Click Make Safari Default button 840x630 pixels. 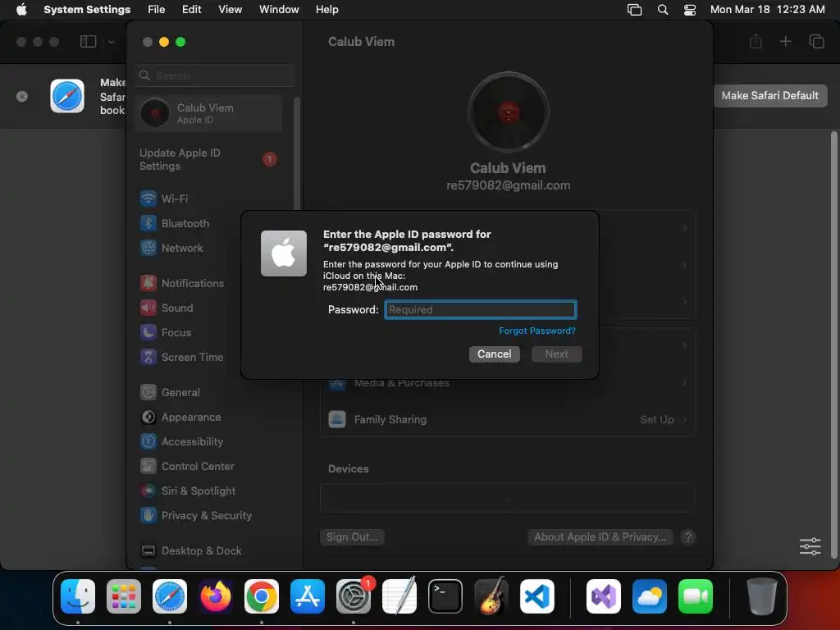coord(769,95)
